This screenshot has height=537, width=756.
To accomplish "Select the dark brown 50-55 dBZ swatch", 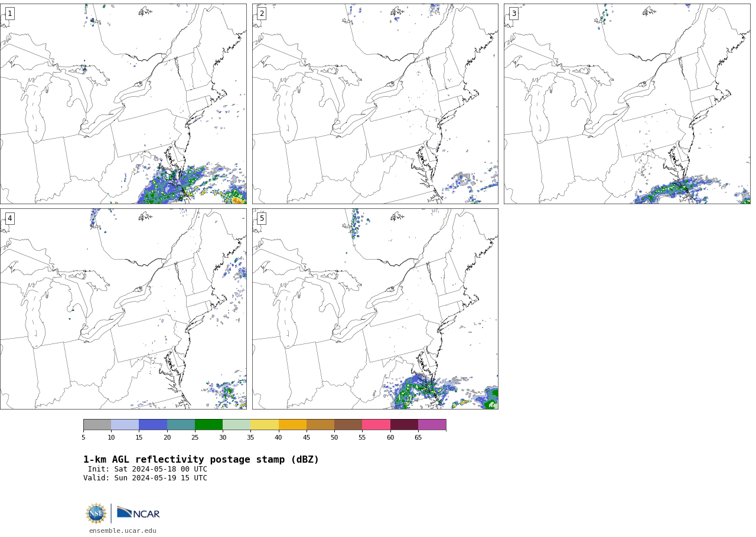I will (348, 425).
